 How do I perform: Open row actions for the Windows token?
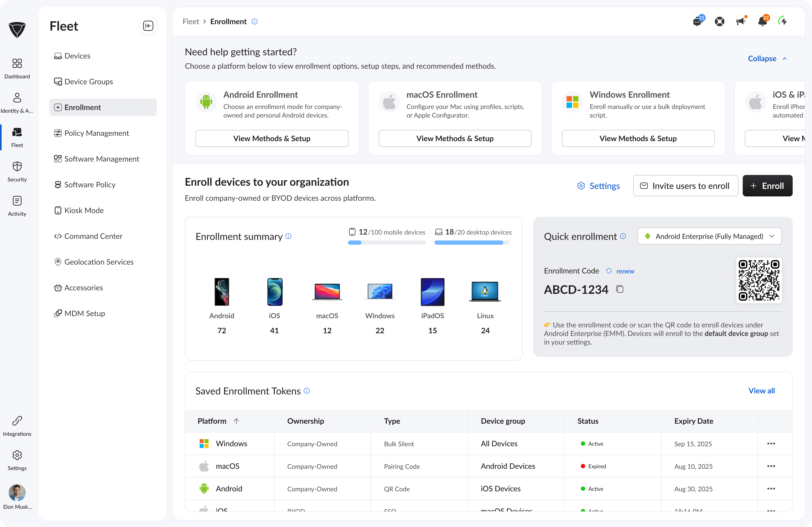click(771, 444)
